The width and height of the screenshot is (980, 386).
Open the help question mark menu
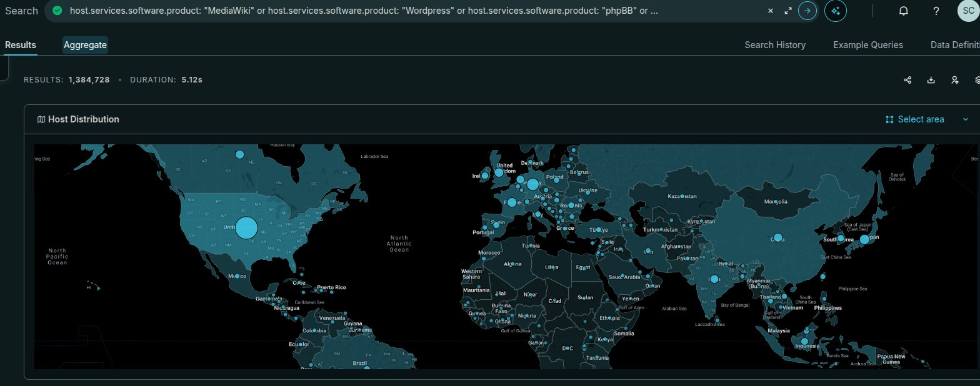[x=936, y=11]
